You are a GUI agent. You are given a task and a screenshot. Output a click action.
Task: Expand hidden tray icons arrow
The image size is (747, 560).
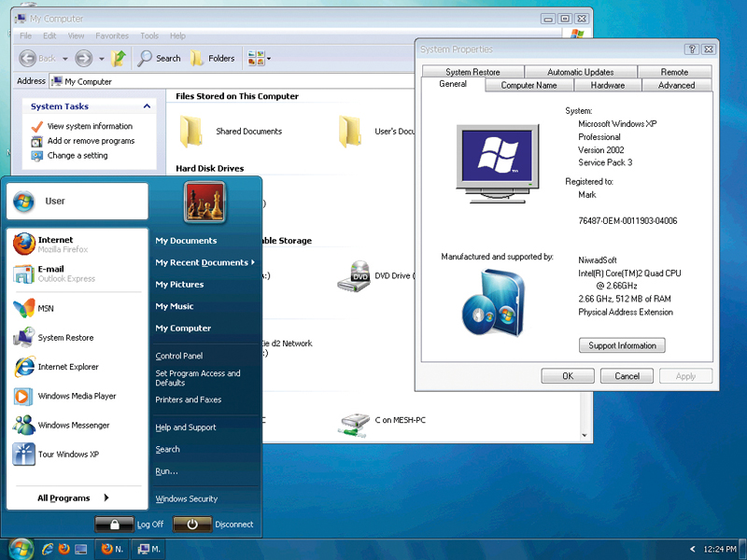pyautogui.click(x=692, y=549)
